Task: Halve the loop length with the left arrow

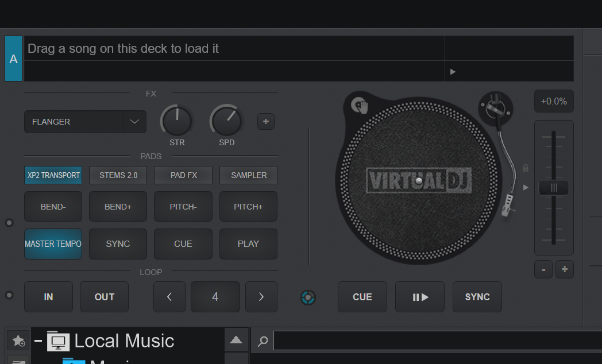Action: coord(169,297)
